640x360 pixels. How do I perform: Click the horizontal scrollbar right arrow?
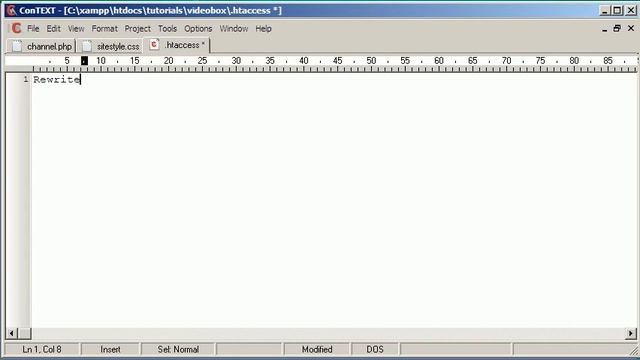(x=631, y=333)
